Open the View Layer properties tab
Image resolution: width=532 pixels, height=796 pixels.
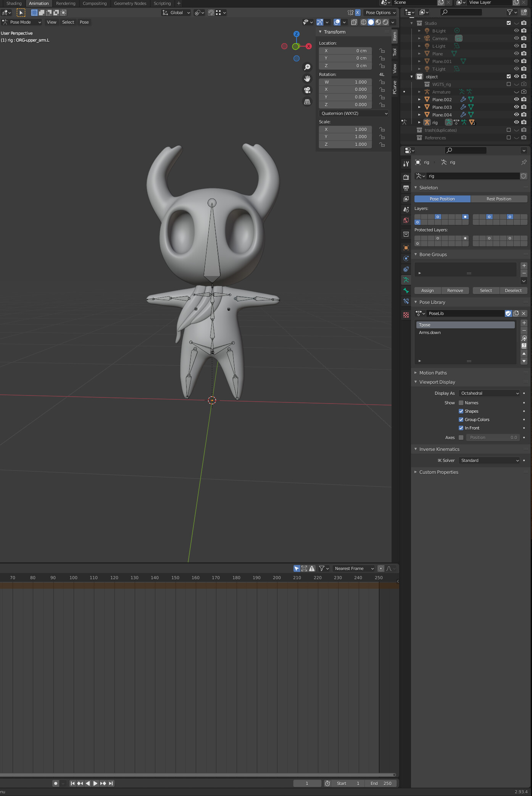click(406, 199)
